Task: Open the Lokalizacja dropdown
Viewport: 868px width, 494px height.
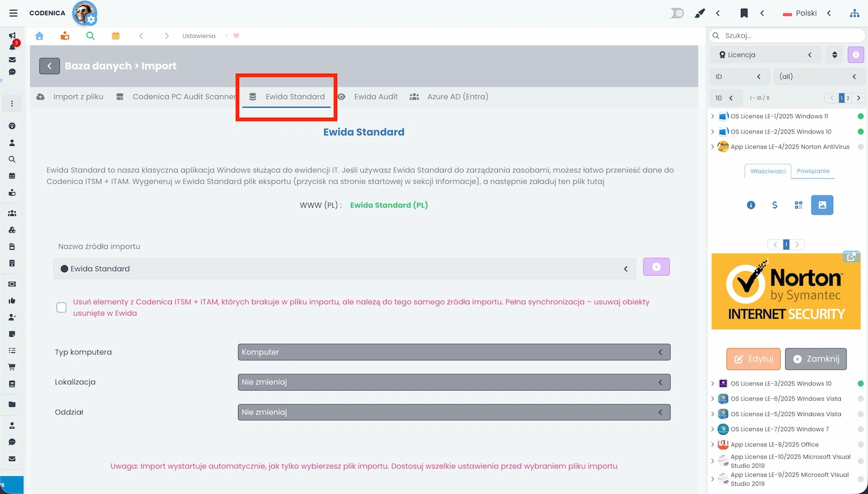Action: click(x=454, y=383)
